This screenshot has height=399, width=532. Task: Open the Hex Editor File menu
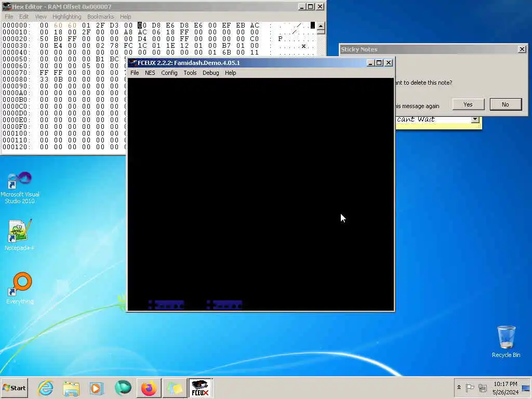click(9, 16)
